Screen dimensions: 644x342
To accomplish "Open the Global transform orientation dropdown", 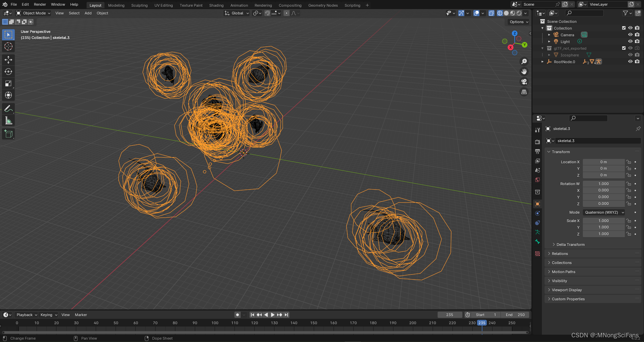I will pos(237,13).
